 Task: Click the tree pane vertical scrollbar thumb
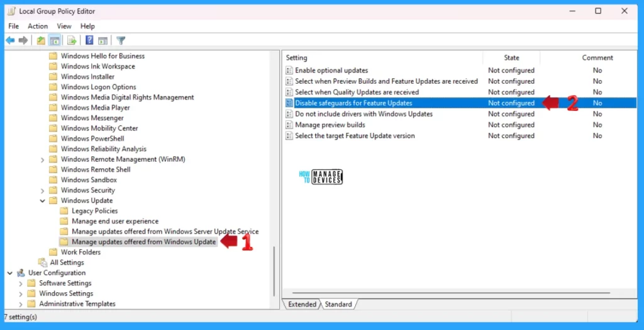[274, 271]
